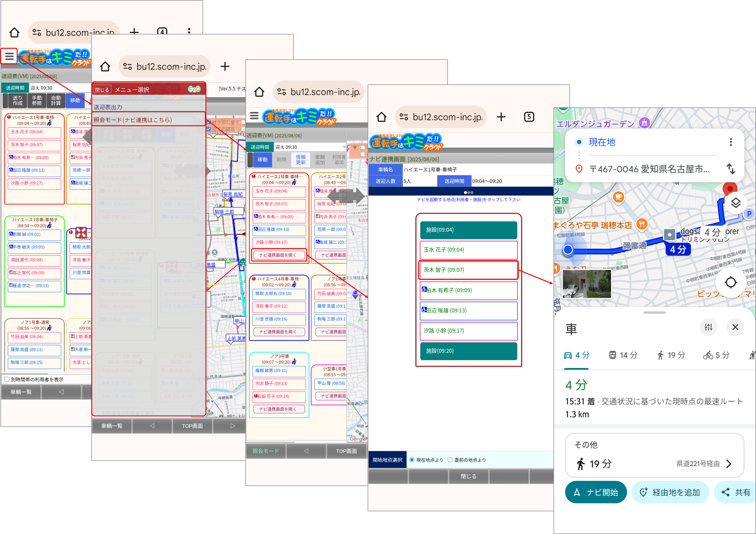Image resolution: width=756 pixels, height=534 pixels.
Task: Check 別時間帯の利用者を表示 checkbox
Action: pyautogui.click(x=7, y=379)
